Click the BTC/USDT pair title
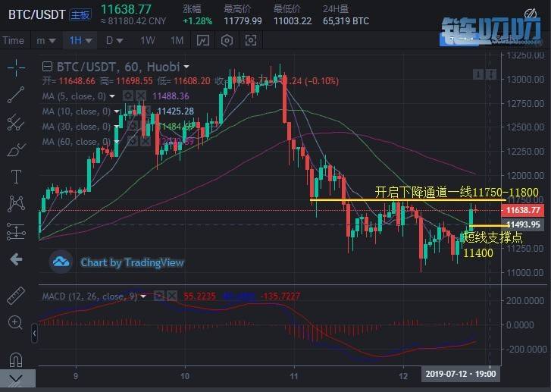 (x=37, y=14)
